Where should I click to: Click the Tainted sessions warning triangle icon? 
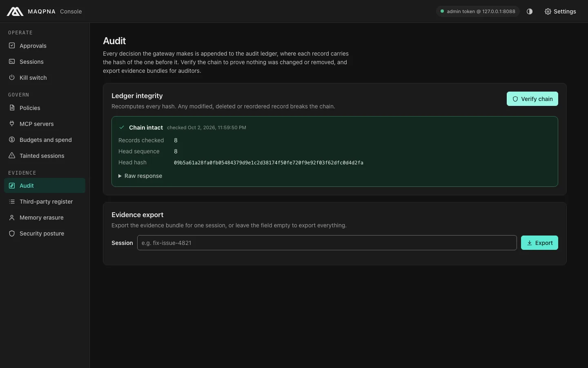[x=12, y=156]
